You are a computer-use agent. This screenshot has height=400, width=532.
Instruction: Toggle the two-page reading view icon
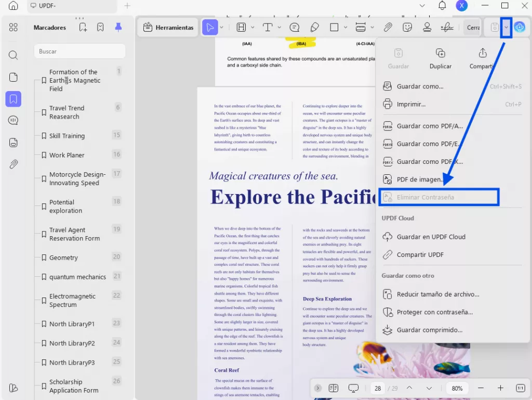(334, 388)
